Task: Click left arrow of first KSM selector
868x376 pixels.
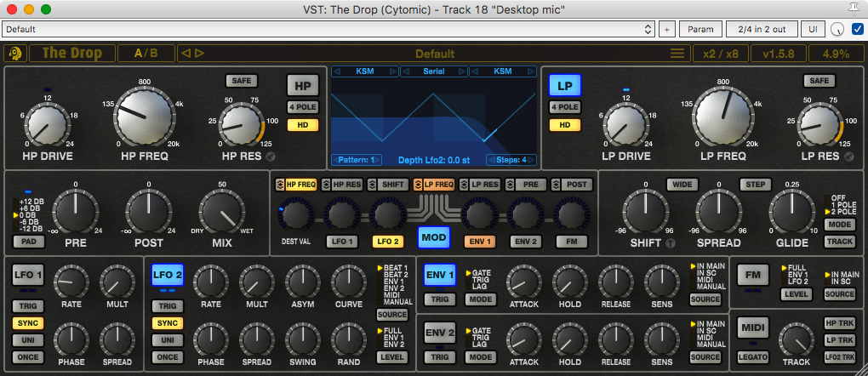Action: coord(337,71)
